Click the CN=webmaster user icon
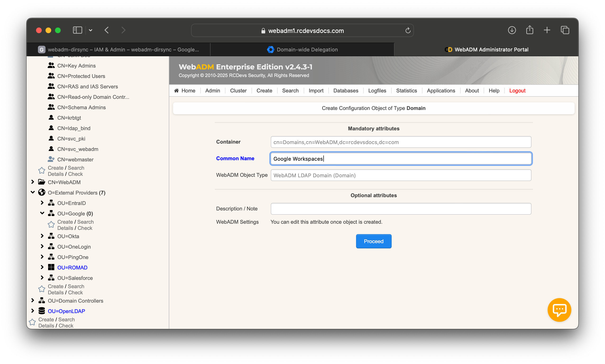Screen dimensions: 605x364 [x=51, y=159]
